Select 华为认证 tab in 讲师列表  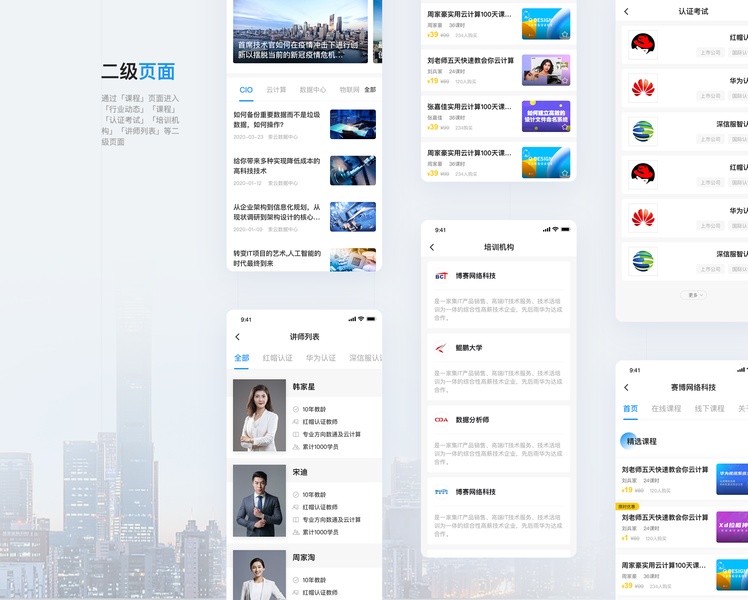tap(321, 358)
